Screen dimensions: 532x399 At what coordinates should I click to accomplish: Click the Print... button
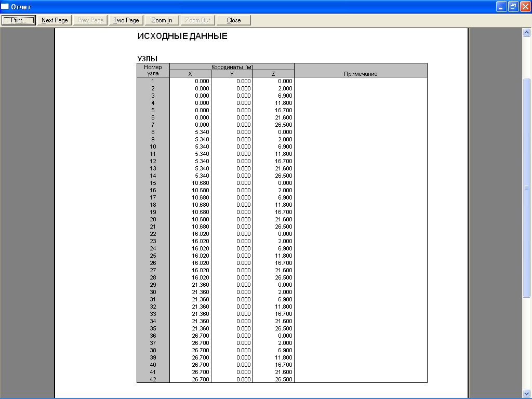[x=19, y=20]
